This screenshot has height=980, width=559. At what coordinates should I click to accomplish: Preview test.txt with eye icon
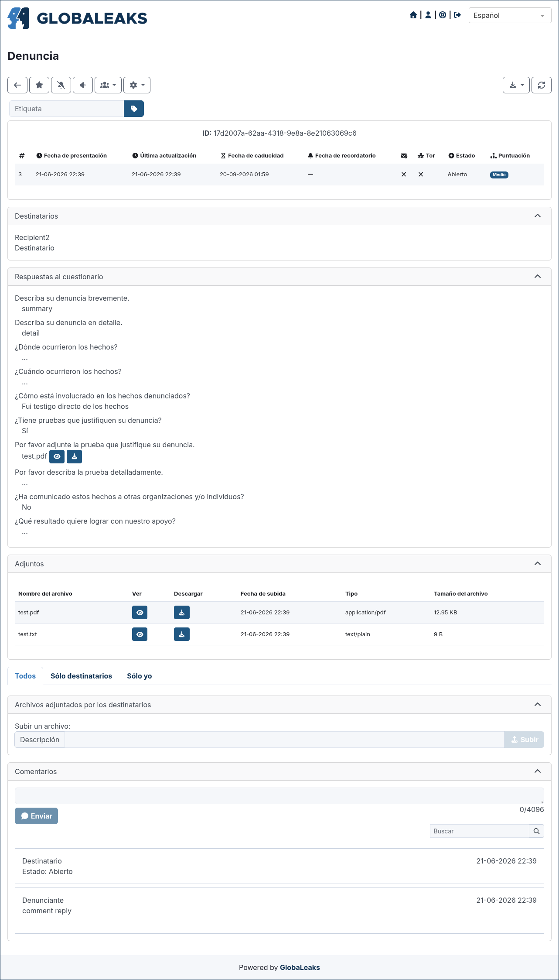[140, 634]
